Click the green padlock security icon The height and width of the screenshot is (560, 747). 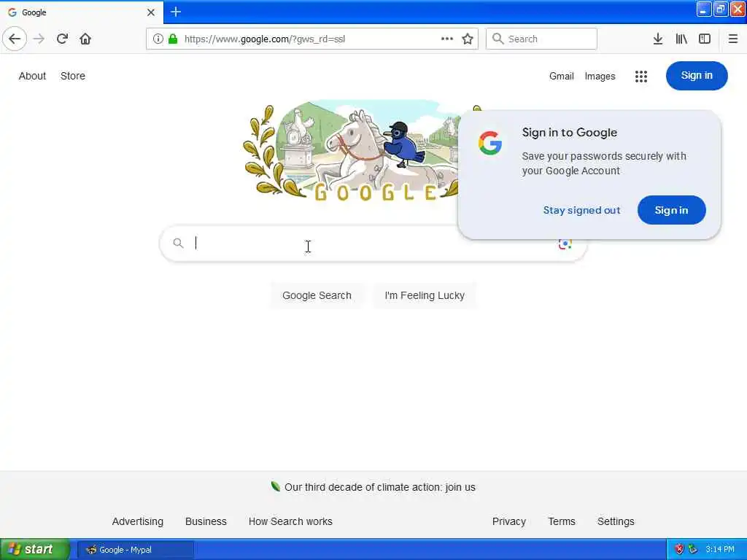pyautogui.click(x=174, y=39)
